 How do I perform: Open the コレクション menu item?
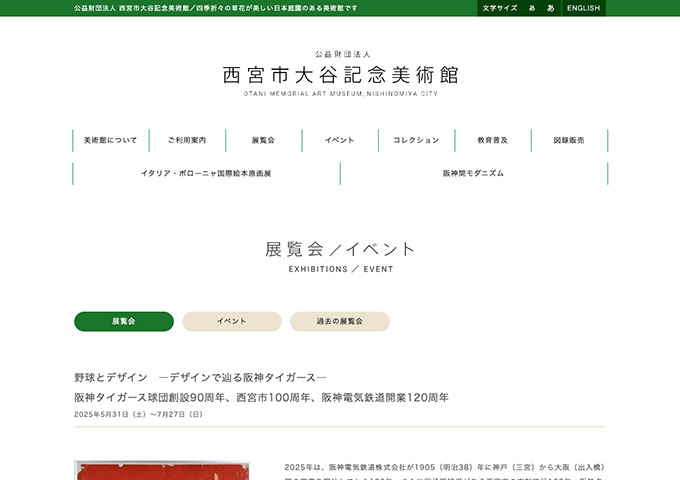coord(416,140)
